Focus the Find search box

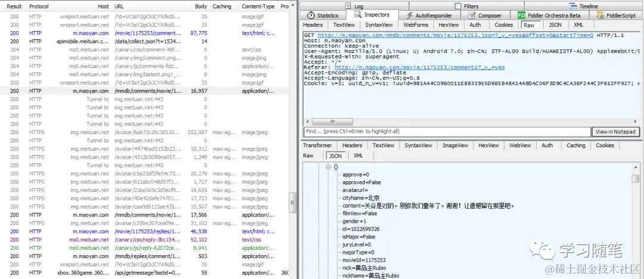coord(447,132)
